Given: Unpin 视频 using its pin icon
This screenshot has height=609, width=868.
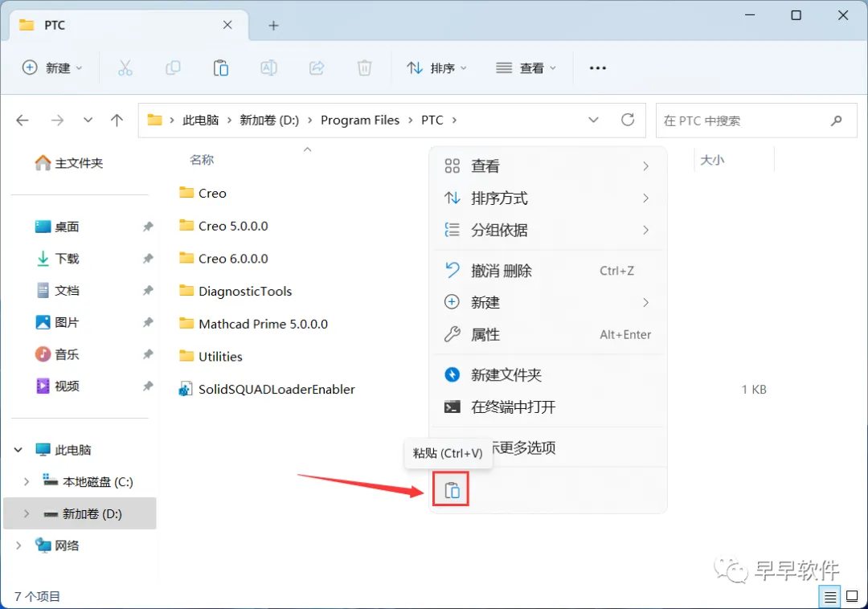Looking at the screenshot, I should pyautogui.click(x=148, y=386).
